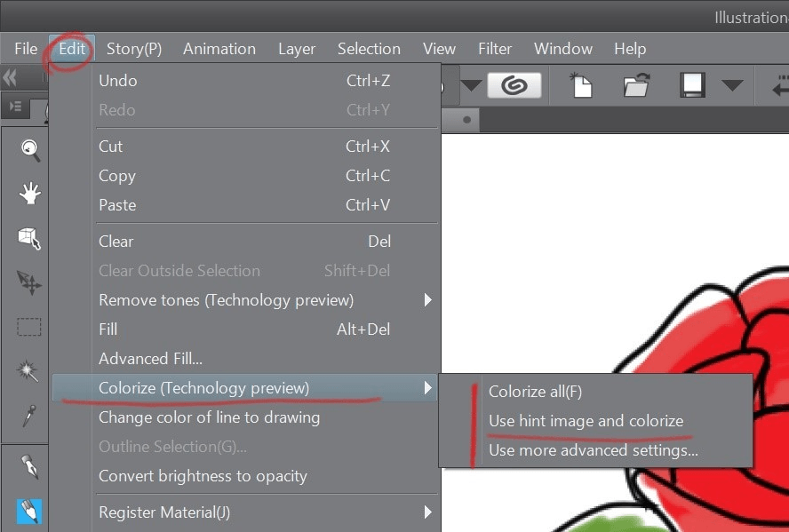The image size is (789, 532).
Task: Click the Open folder icon
Action: point(636,85)
